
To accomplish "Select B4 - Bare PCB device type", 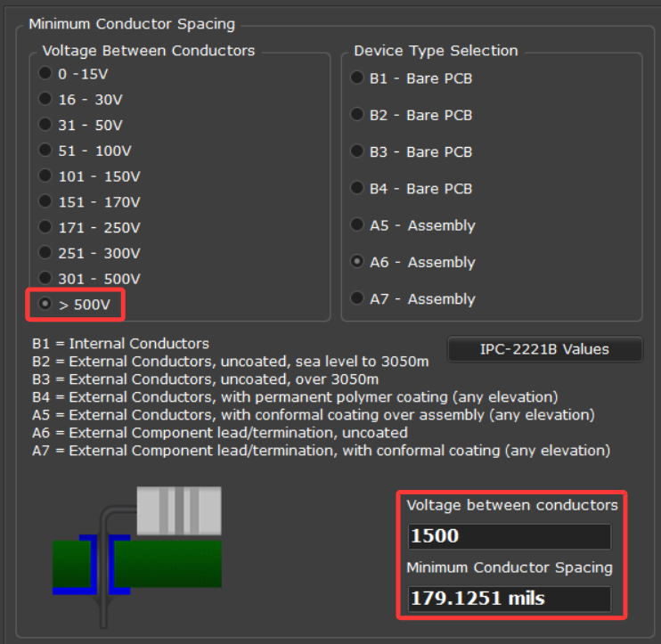I will [x=412, y=189].
